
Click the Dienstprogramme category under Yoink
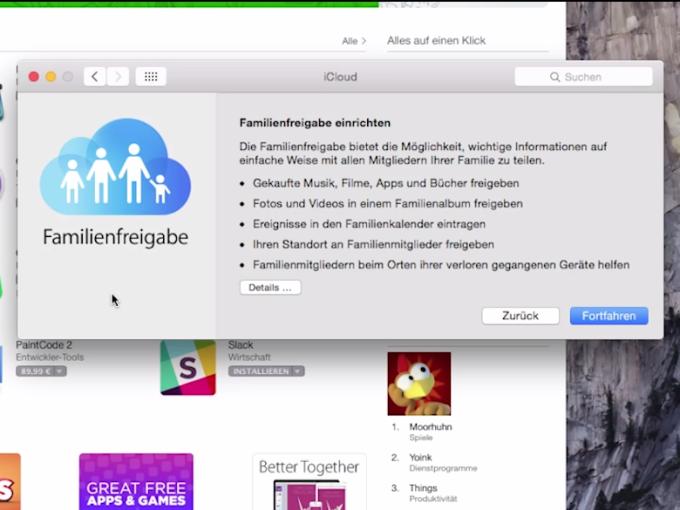point(443,468)
